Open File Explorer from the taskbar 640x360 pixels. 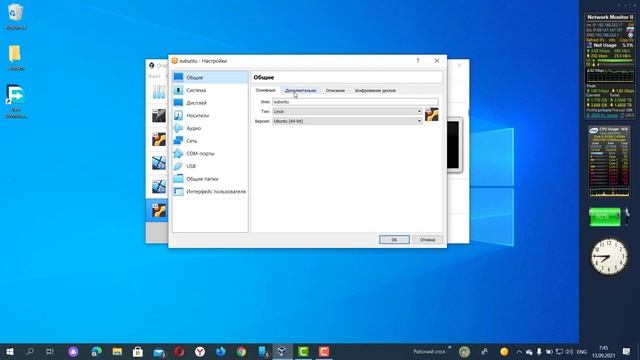pos(117,351)
